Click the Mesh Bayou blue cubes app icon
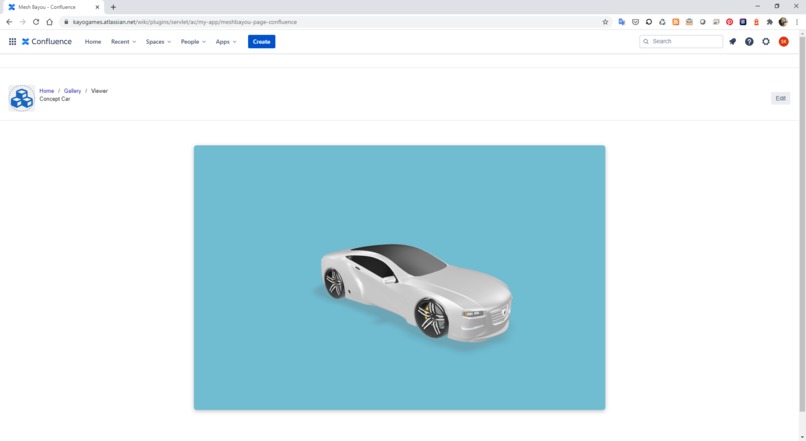Viewport: 806px width, 441px height. click(22, 98)
